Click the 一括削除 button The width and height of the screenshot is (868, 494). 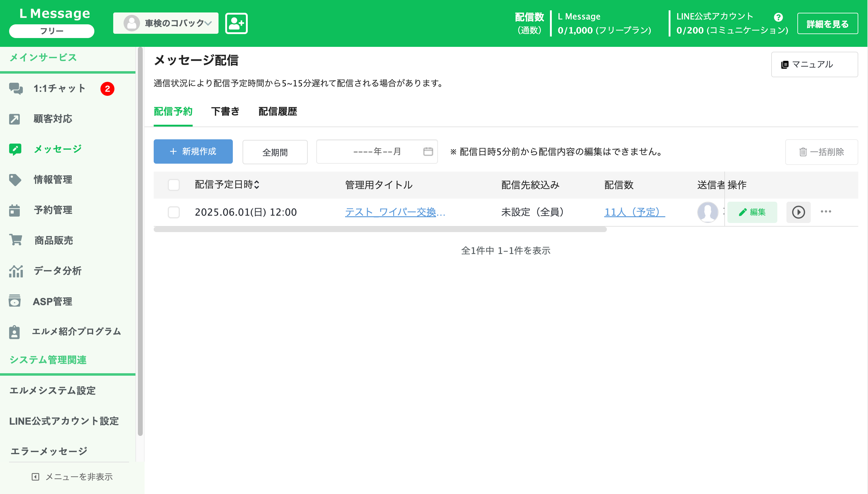point(821,152)
